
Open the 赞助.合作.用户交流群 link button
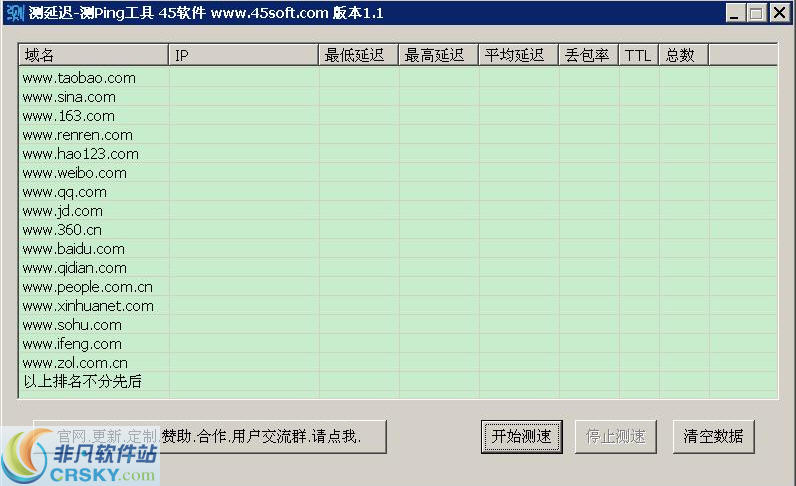click(210, 436)
